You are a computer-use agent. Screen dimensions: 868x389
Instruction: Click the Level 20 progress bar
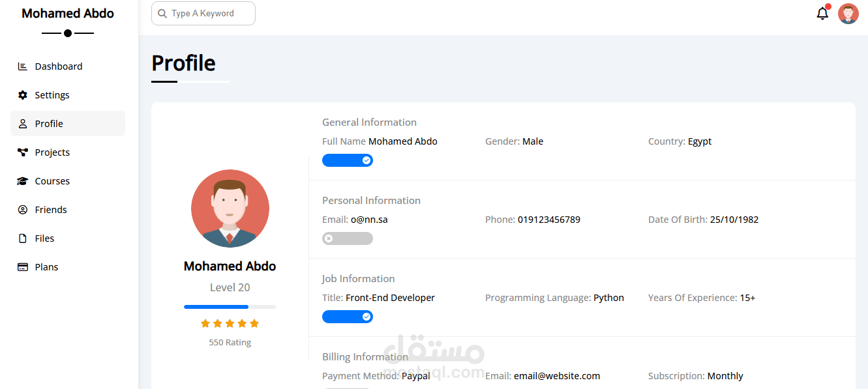click(230, 306)
